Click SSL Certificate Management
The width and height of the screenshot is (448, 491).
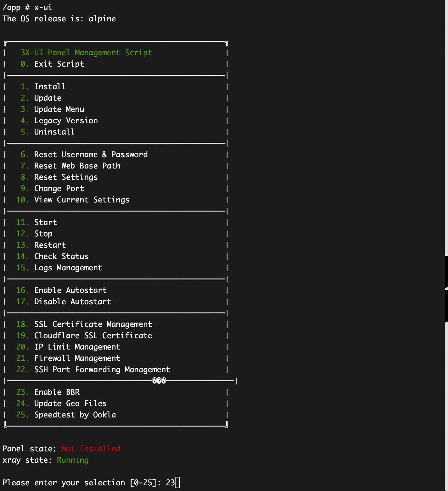(93, 324)
